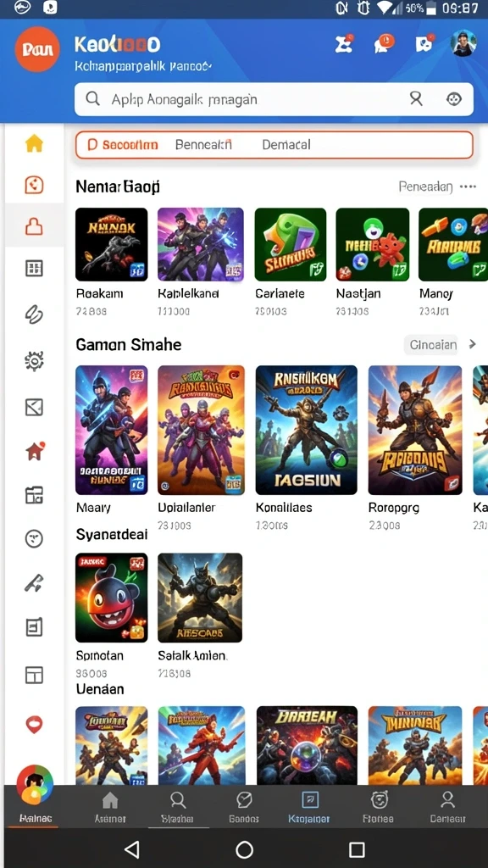Select the highlighted Kajaianer bottom navigation tab
Viewport: 488px width, 868px height.
[x=309, y=807]
